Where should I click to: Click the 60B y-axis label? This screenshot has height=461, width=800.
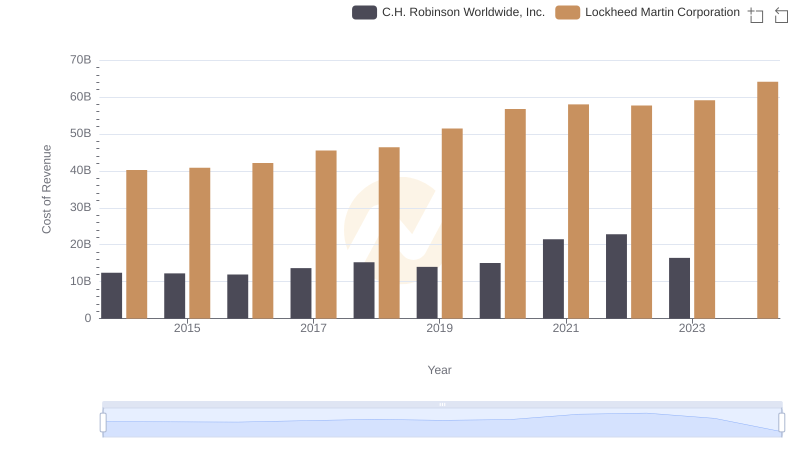81,97
